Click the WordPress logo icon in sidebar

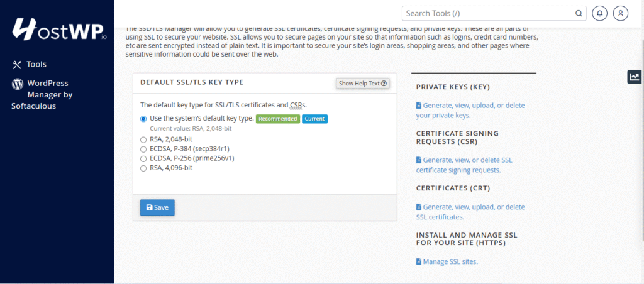pyautogui.click(x=17, y=84)
